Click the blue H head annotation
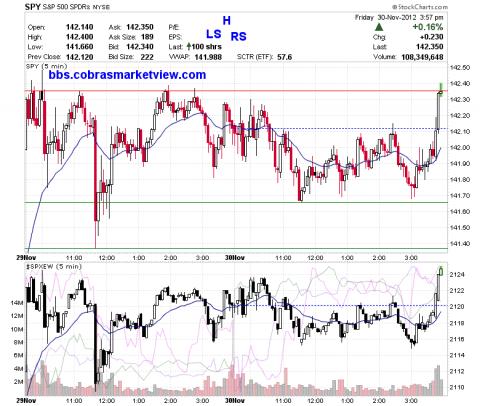The image size is (480, 406). (x=227, y=21)
